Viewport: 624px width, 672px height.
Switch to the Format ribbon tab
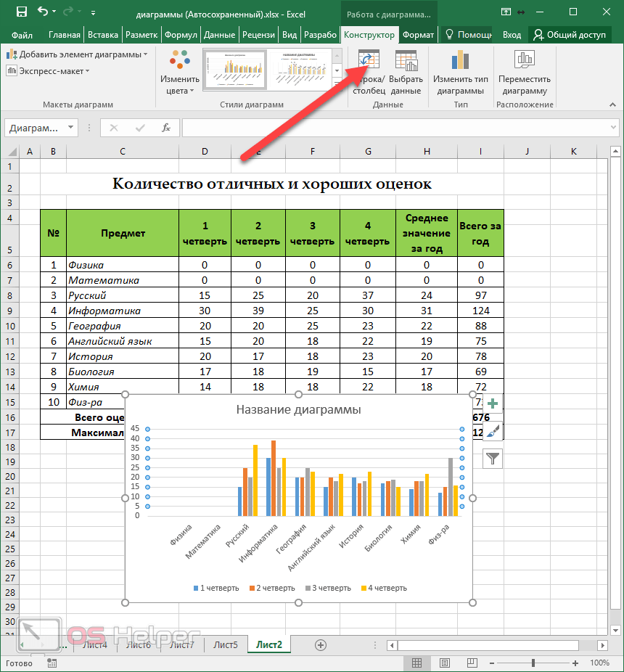tap(418, 35)
